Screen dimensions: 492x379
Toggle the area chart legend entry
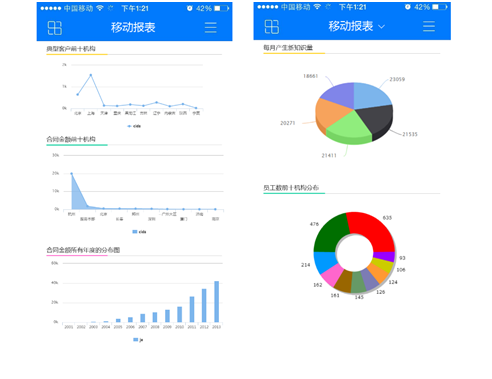139,232
